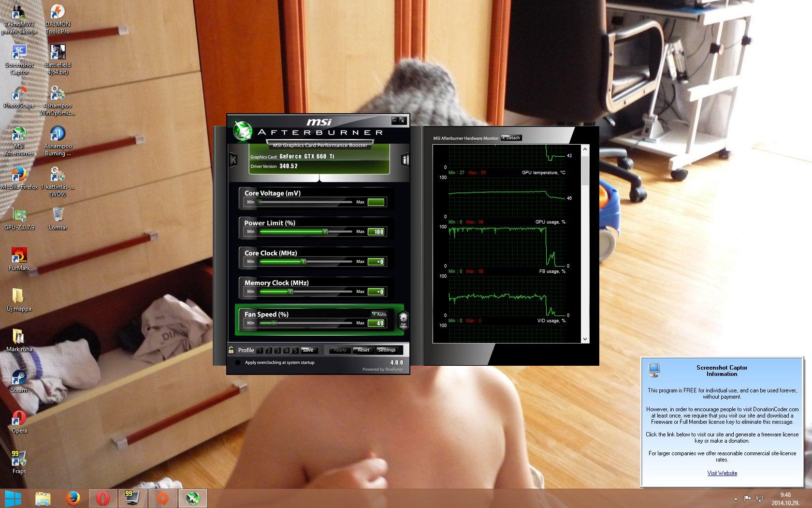The width and height of the screenshot is (812, 508).
Task: Click the hardware monitor scrollbar thumb
Action: [x=585, y=170]
